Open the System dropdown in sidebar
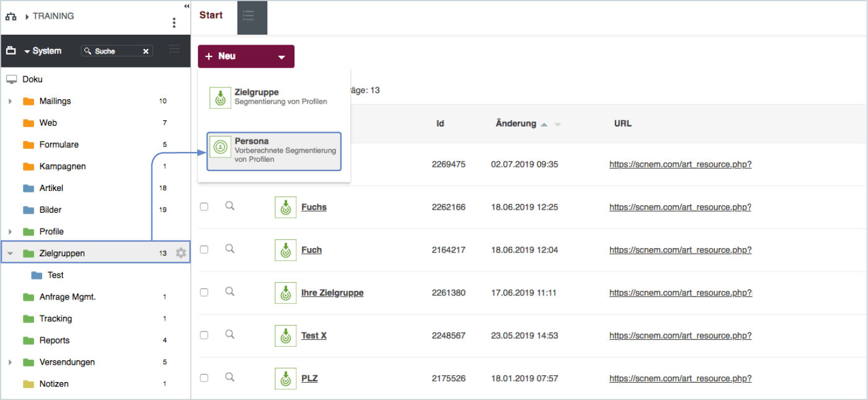 coord(43,51)
